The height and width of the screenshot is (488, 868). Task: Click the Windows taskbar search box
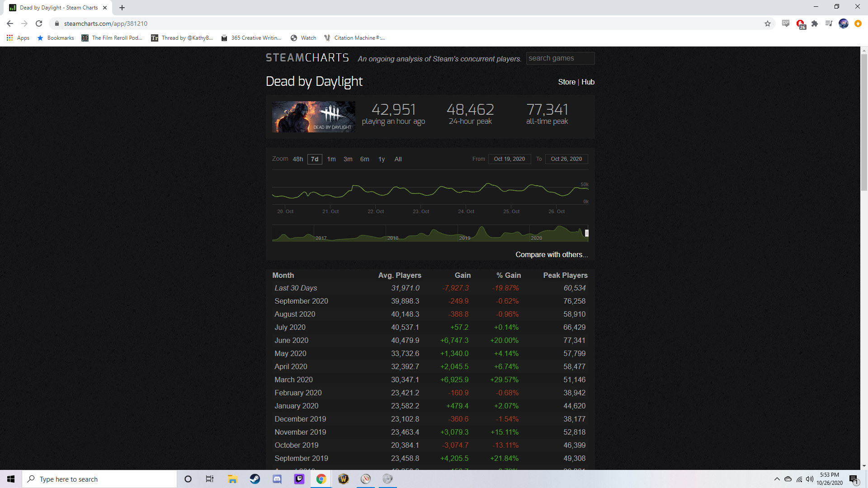tap(99, 479)
